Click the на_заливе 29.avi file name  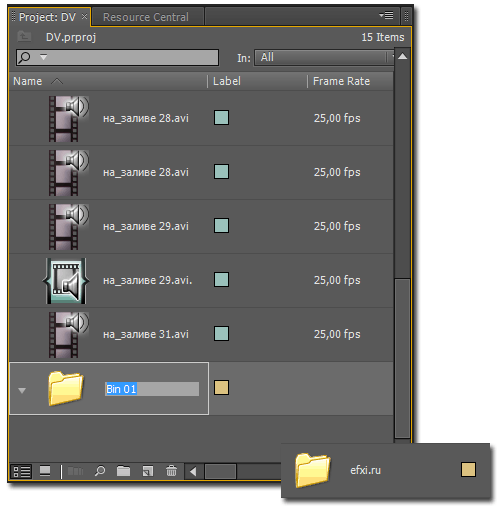point(146,226)
